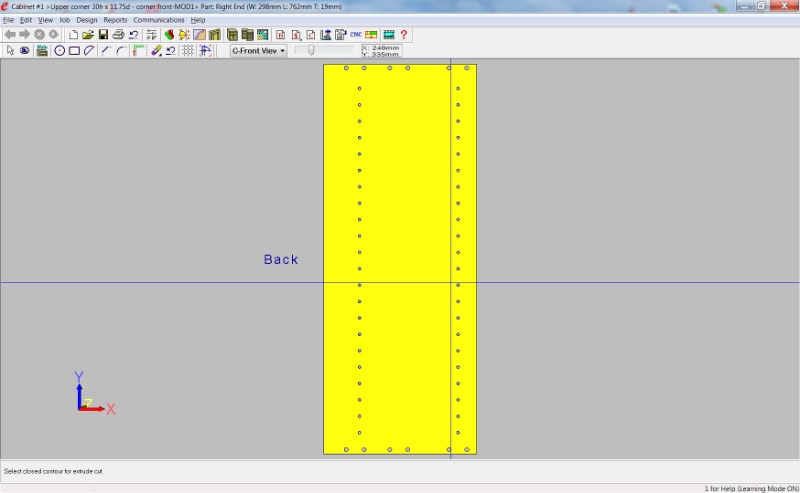The height and width of the screenshot is (493, 800).
Task: Select the rectangle drawing tool
Action: pyautogui.click(x=74, y=50)
